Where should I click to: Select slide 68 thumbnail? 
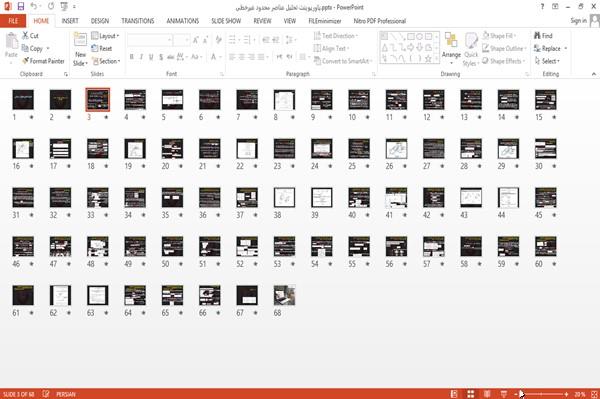[x=284, y=295]
